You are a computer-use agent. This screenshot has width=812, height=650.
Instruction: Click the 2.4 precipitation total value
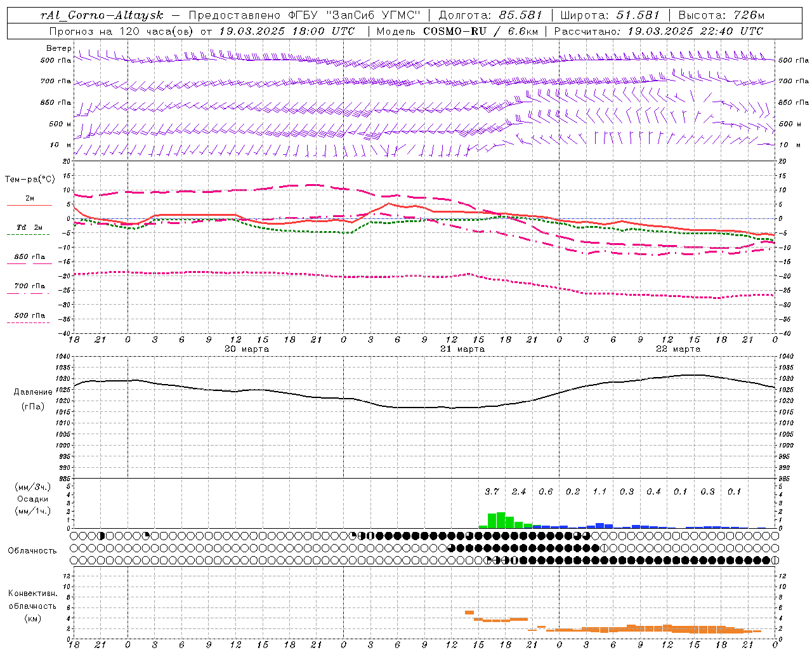click(x=519, y=491)
